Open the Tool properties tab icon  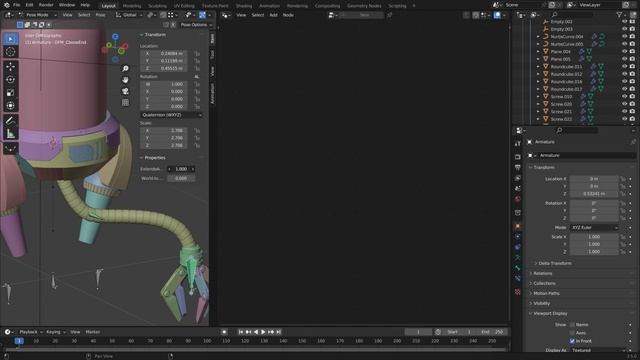(518, 144)
